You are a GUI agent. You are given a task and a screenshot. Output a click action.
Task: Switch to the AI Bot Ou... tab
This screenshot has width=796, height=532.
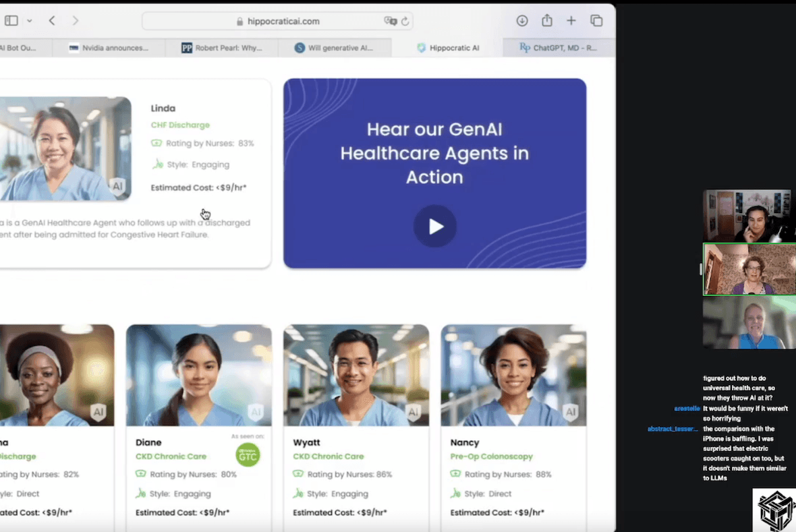point(26,48)
